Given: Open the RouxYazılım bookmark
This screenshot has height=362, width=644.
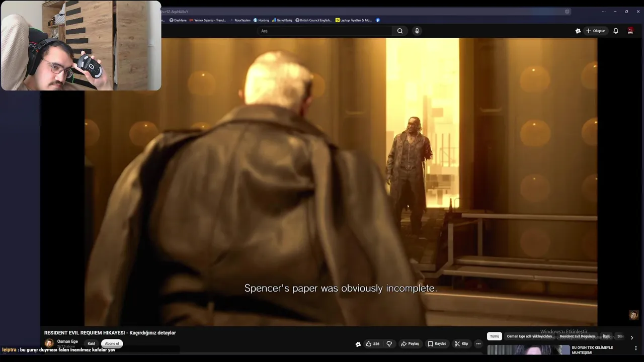Looking at the screenshot, I should 240,20.
